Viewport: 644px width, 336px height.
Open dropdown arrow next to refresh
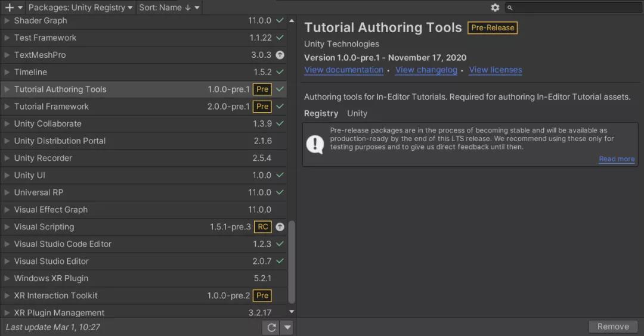(287, 327)
